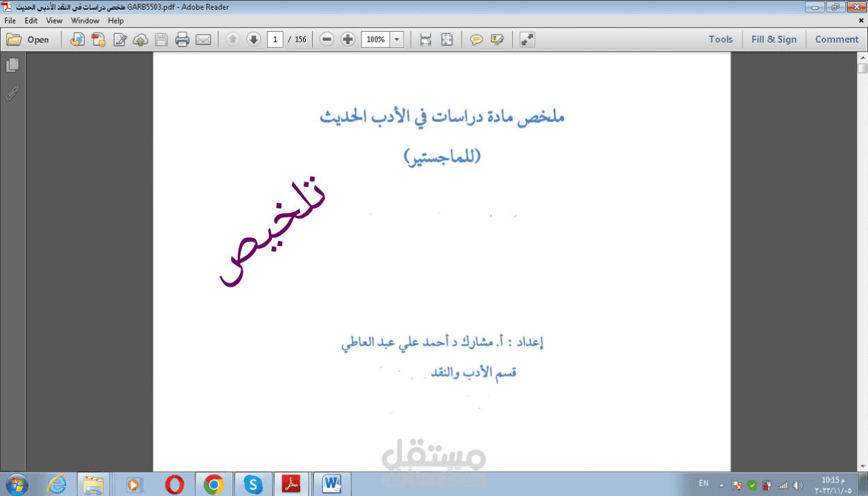Click the scrollbar up arrow
The width and height of the screenshot is (868, 496).
point(862,57)
